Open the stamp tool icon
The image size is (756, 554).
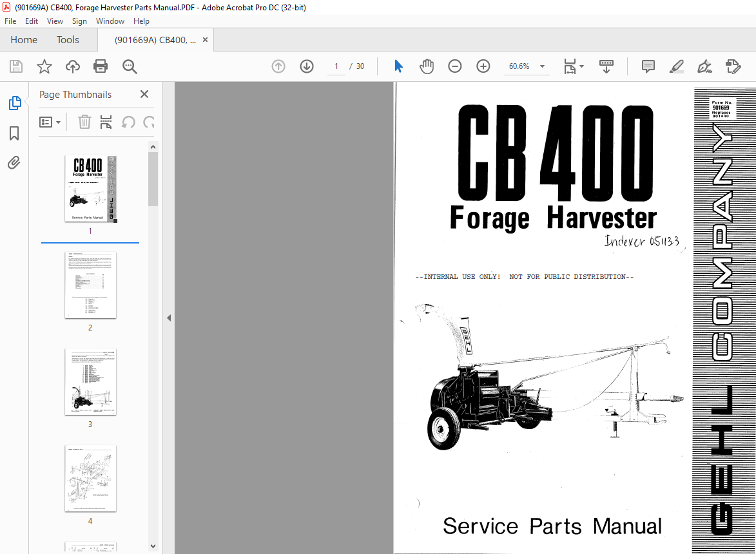(x=733, y=66)
